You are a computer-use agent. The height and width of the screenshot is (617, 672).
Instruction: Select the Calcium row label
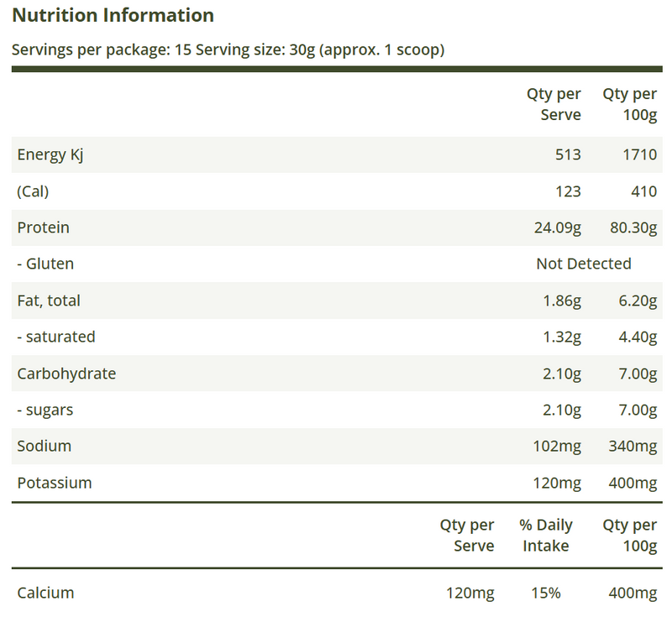45,593
